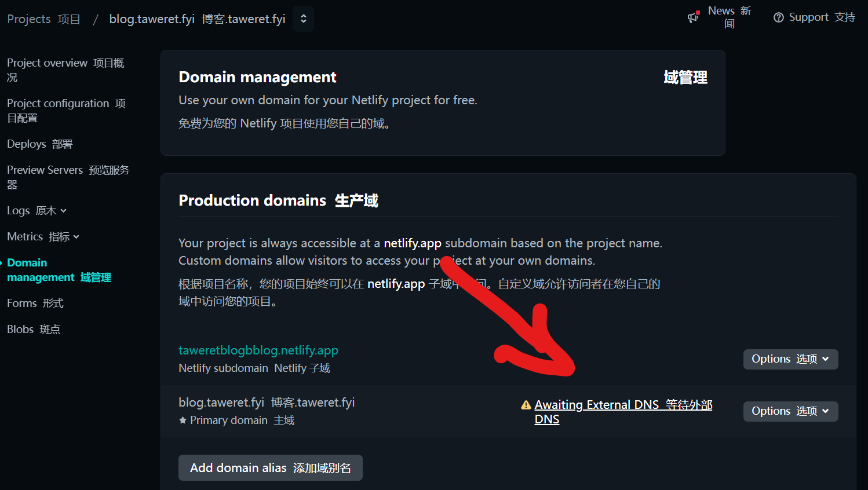Click the Support question mark icon

[779, 17]
